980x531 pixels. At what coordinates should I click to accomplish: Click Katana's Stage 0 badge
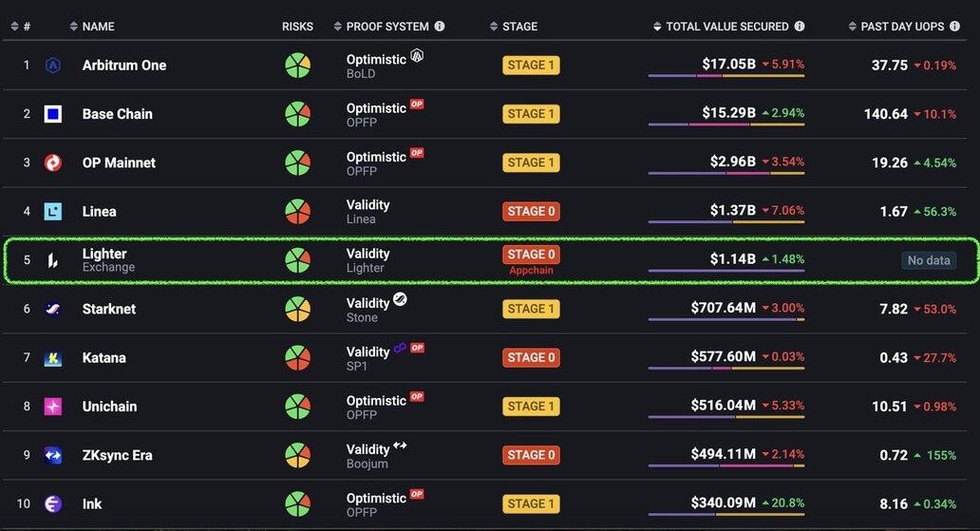[531, 357]
